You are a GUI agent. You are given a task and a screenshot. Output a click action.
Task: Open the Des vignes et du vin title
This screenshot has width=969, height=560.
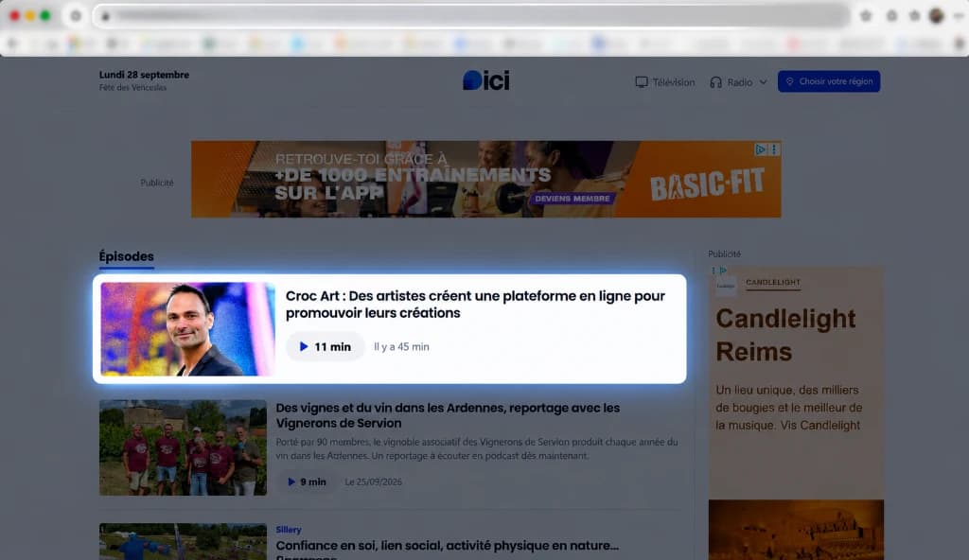coord(448,415)
